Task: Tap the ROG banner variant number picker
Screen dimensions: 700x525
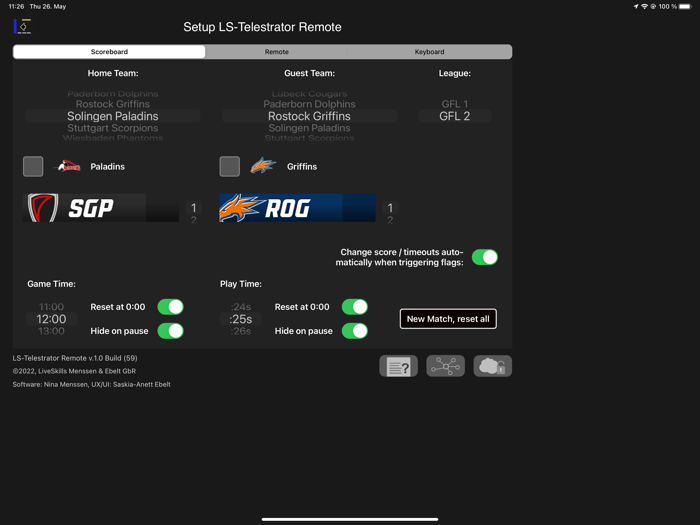Action: [390, 212]
